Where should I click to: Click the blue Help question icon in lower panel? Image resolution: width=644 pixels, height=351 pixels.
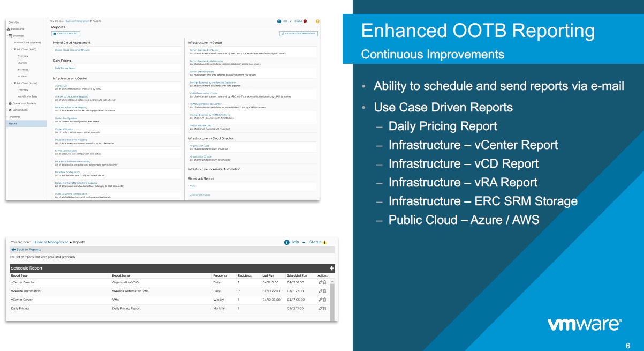(x=287, y=242)
